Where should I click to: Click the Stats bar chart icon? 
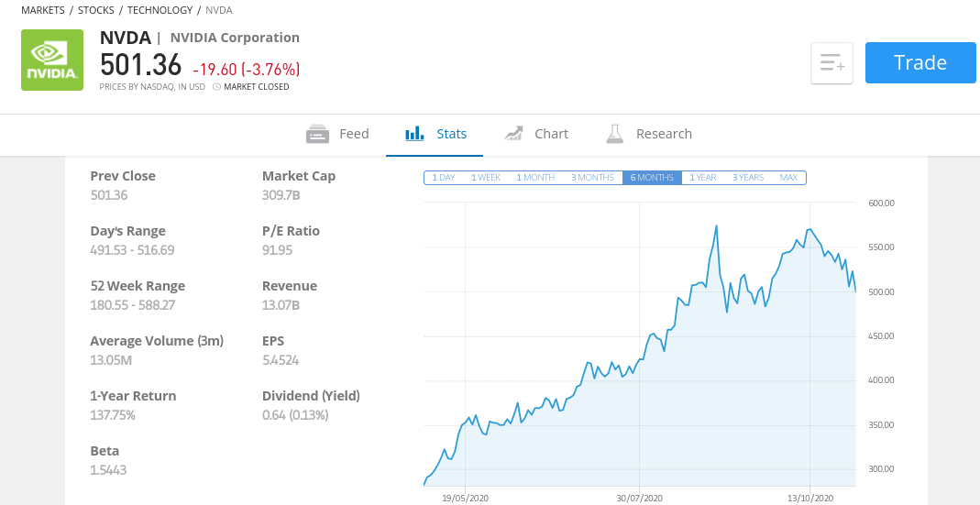click(414, 133)
